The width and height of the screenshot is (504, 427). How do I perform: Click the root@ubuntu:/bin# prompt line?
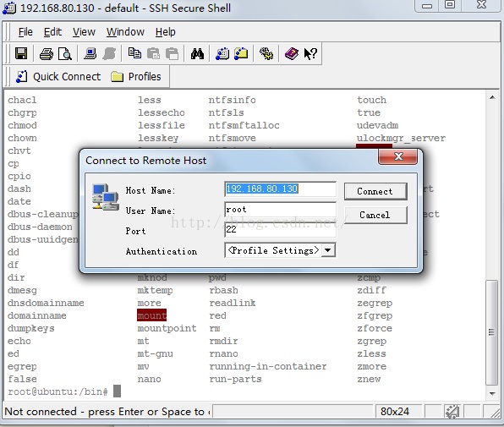click(58, 392)
